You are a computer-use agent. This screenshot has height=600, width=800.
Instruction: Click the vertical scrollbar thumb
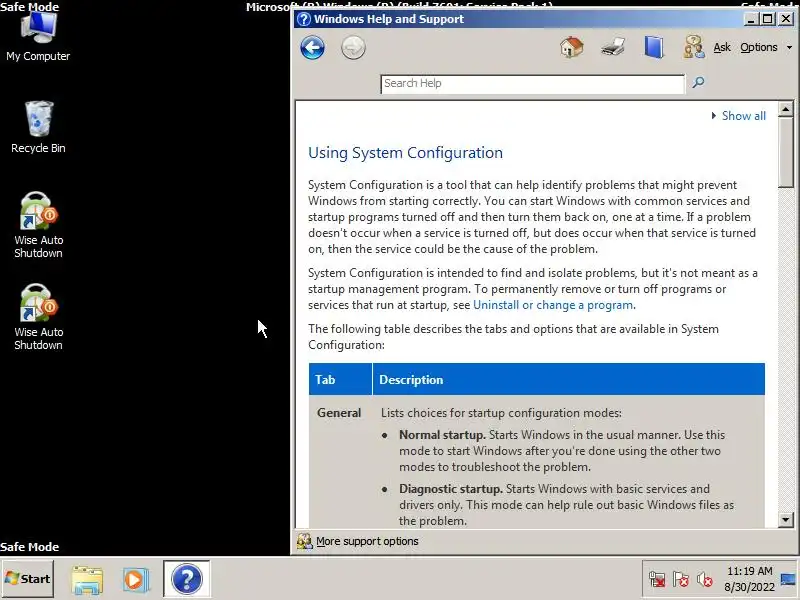click(x=786, y=153)
